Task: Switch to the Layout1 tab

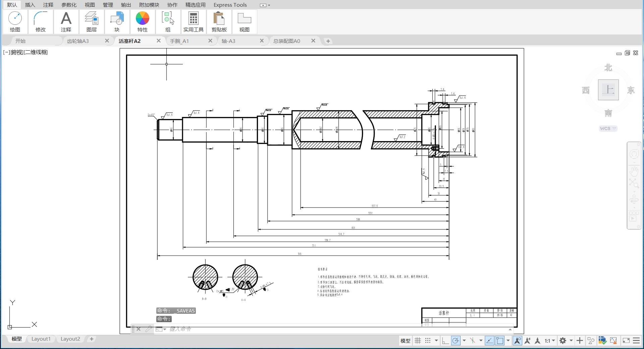Action: pyautogui.click(x=41, y=339)
